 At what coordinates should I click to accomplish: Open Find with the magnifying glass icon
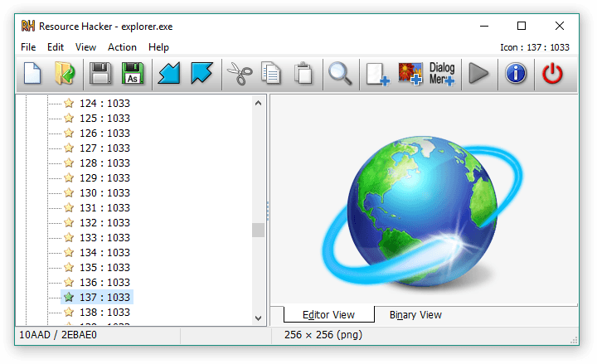pyautogui.click(x=340, y=74)
